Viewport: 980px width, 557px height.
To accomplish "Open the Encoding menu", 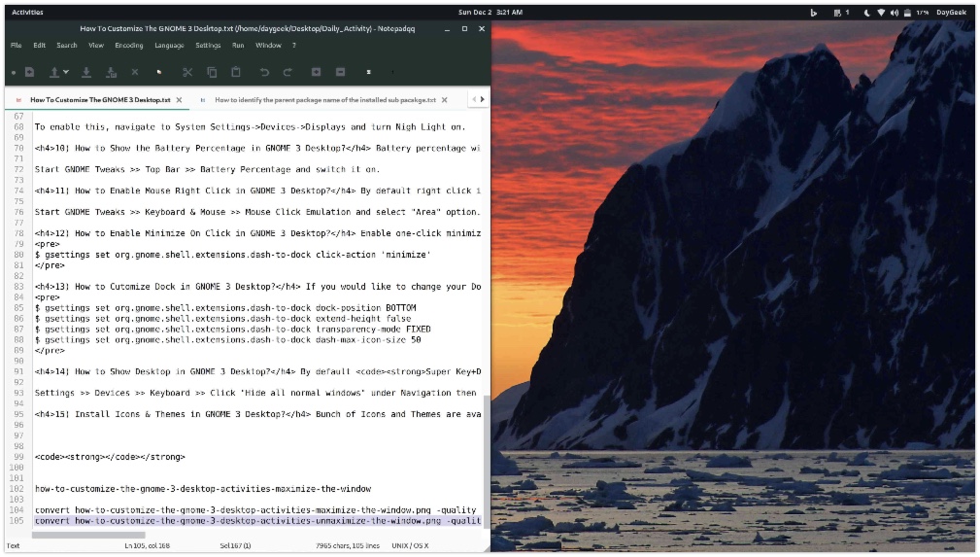I will pyautogui.click(x=129, y=46).
